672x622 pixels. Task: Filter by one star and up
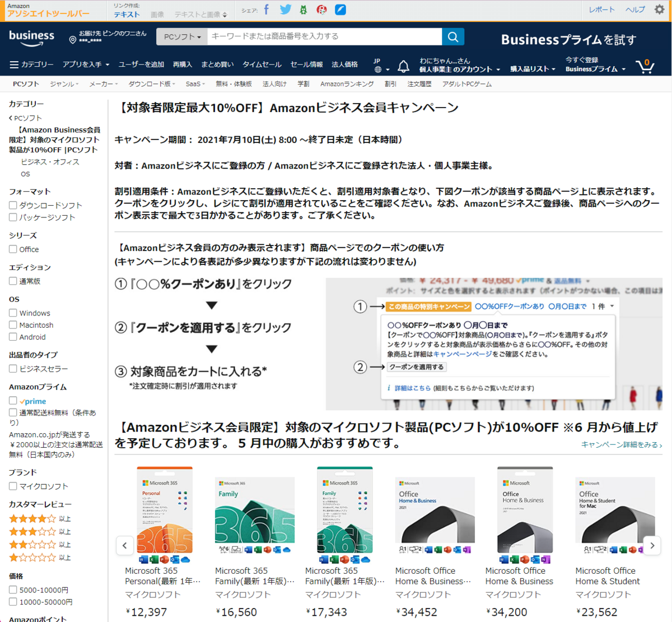pos(40,558)
